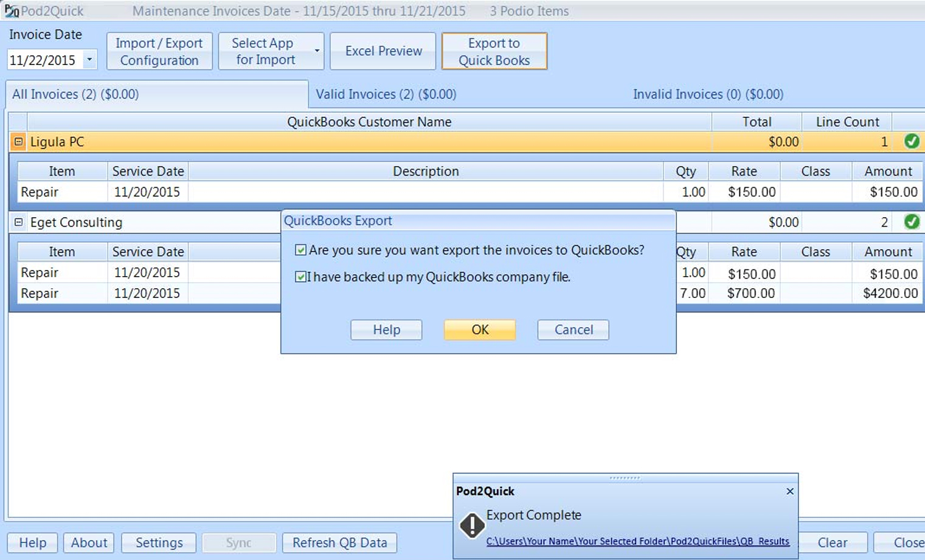Click the Export to Quick Books button
925x560 pixels.
pos(494,51)
